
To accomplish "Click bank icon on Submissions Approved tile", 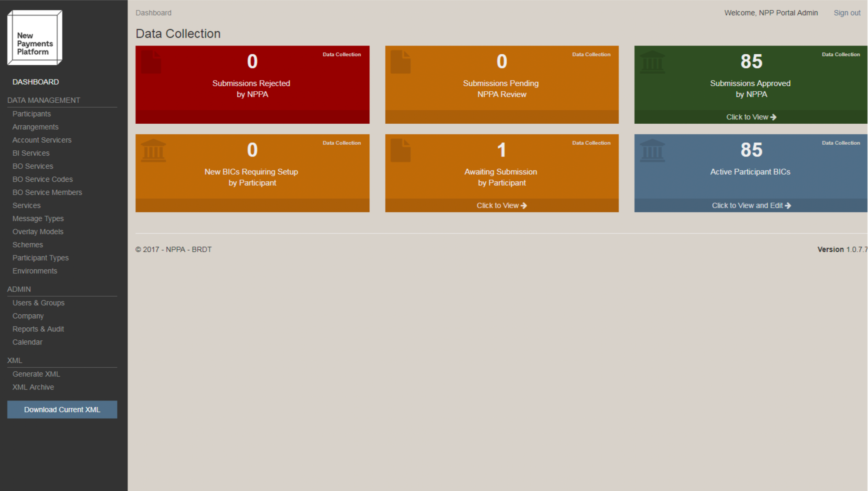I will point(652,62).
